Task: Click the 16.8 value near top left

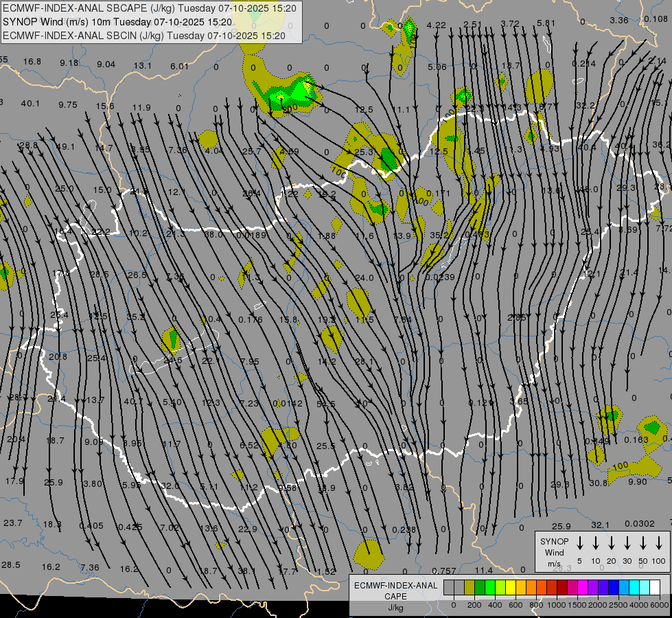Action: click(x=32, y=62)
